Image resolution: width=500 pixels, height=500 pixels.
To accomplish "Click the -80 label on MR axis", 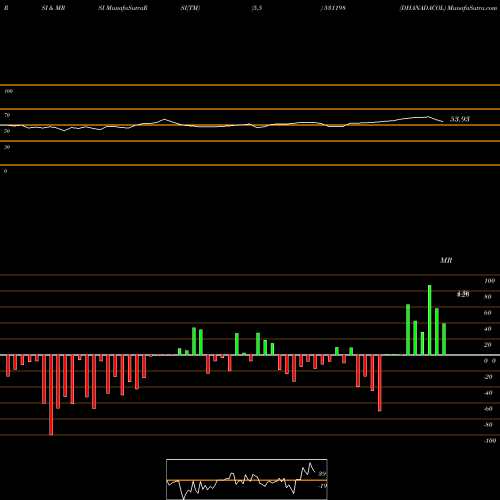I will (488, 425).
